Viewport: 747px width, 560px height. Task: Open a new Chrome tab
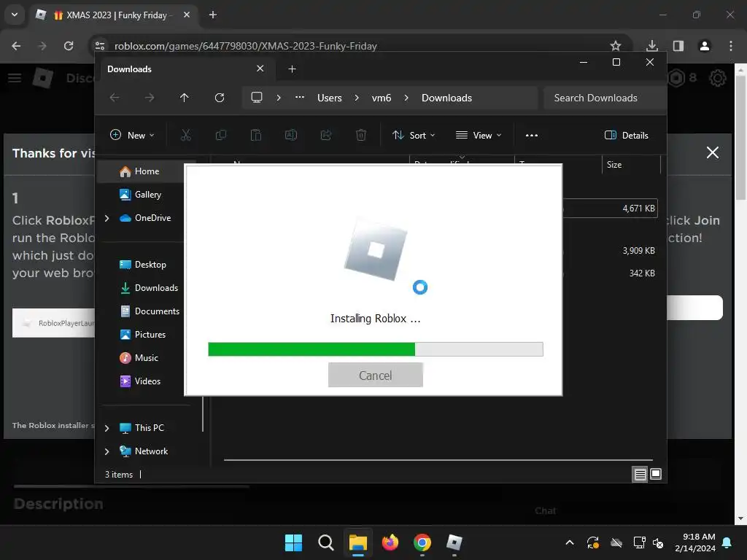213,15
